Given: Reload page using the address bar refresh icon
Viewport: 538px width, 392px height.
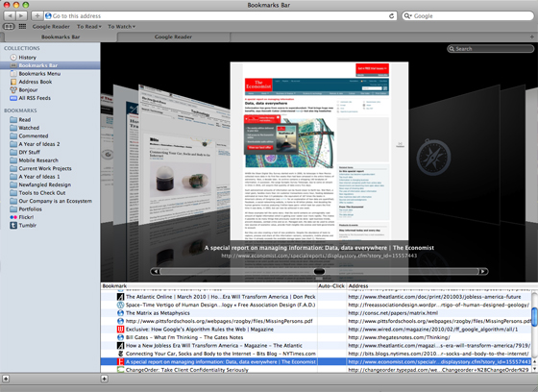Looking at the screenshot, I should click(392, 15).
